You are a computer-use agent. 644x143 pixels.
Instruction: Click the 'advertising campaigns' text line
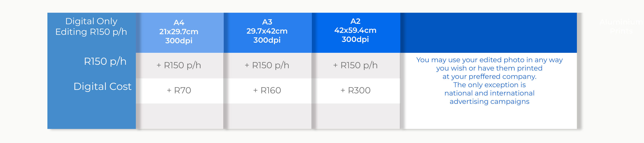pos(489,102)
